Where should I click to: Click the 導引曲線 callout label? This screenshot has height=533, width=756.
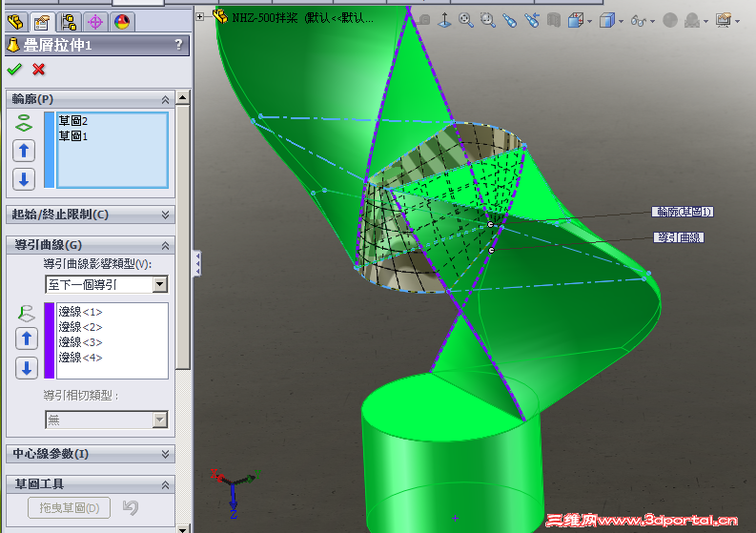679,237
